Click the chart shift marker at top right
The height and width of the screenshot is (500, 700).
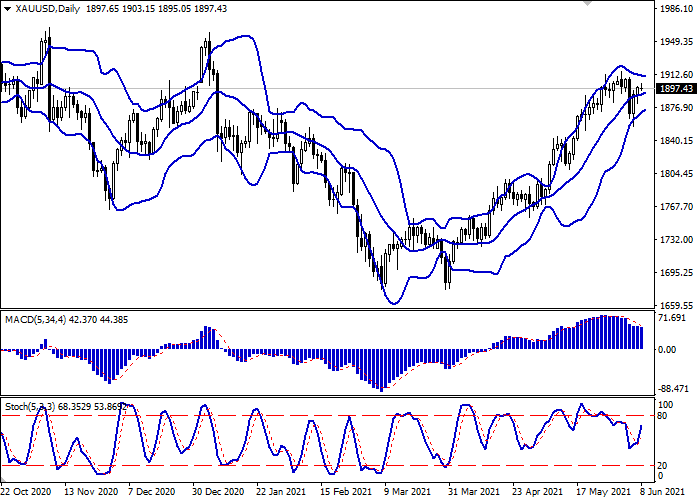[588, 3]
